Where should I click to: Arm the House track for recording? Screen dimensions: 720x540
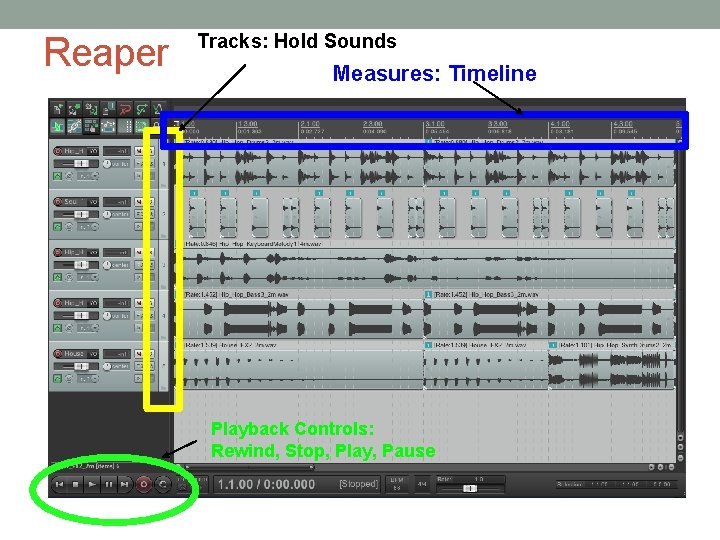click(58, 354)
